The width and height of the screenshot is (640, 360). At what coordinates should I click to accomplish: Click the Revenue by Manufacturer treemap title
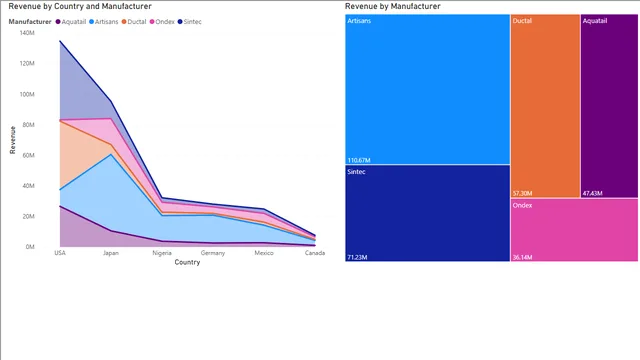393,7
